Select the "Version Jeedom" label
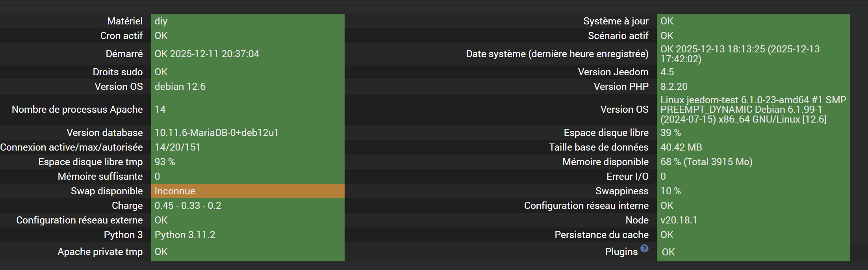The width and height of the screenshot is (868, 270). click(x=613, y=72)
